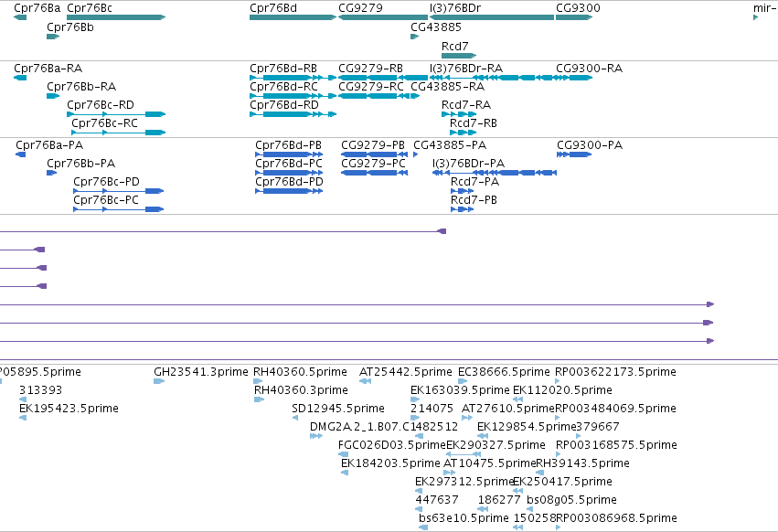The height and width of the screenshot is (532, 778).
Task: Click the CG9300-PA label text
Action: (x=590, y=145)
